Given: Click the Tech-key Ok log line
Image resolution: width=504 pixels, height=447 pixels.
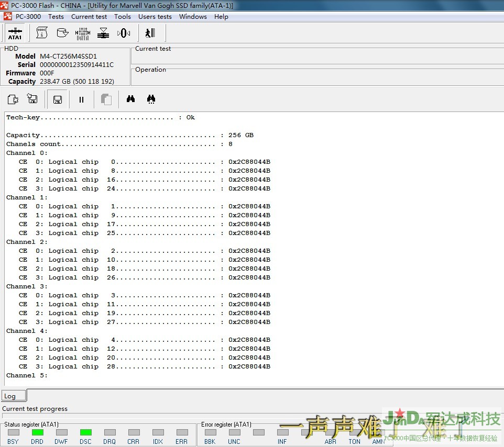Looking at the screenshot, I should coord(101,117).
